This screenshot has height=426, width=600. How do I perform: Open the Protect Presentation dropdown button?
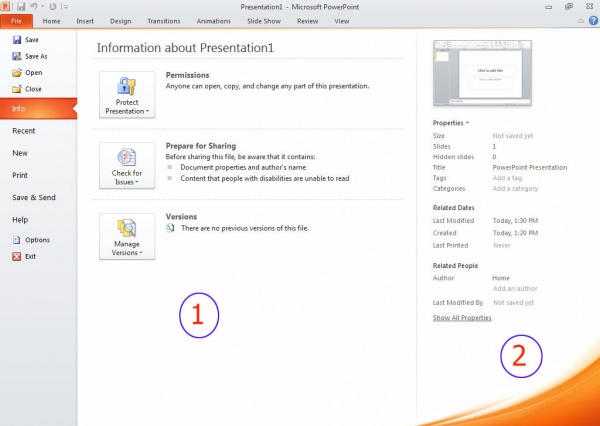pyautogui.click(x=127, y=95)
